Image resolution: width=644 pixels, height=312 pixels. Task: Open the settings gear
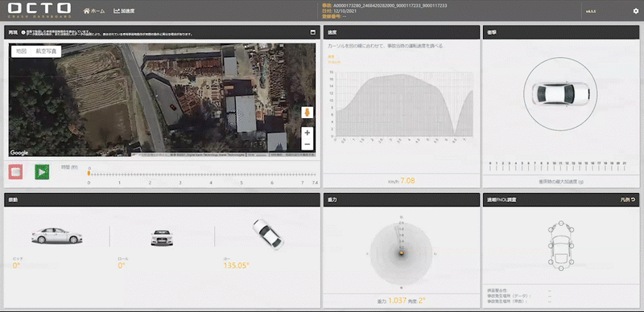pos(636,11)
